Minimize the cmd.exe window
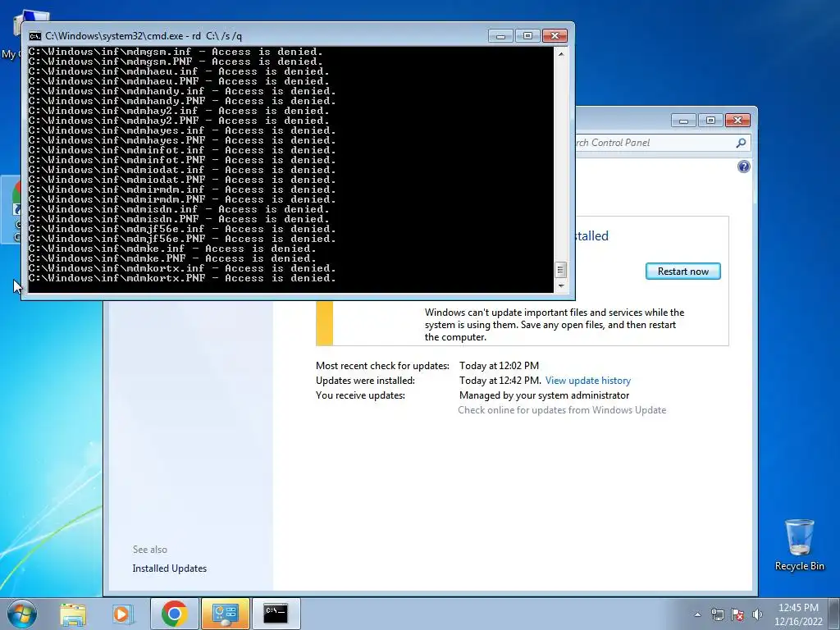The width and height of the screenshot is (840, 630). click(x=501, y=36)
